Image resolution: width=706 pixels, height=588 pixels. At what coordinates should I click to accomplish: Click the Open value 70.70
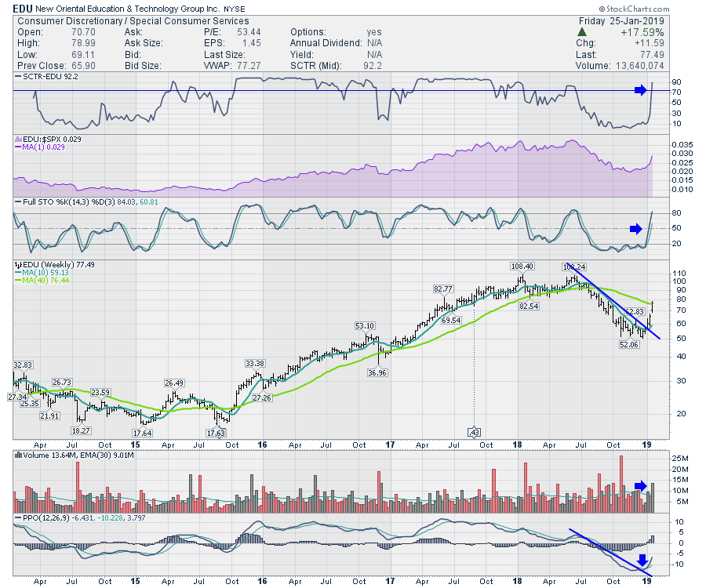pos(83,32)
